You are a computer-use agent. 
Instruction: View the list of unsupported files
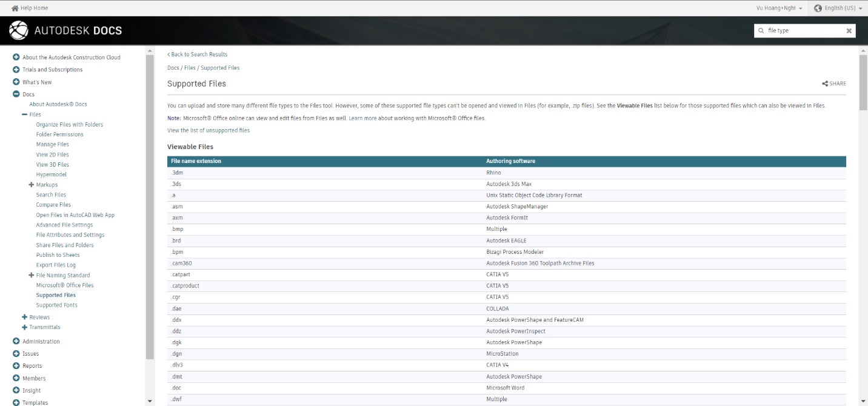pyautogui.click(x=209, y=130)
